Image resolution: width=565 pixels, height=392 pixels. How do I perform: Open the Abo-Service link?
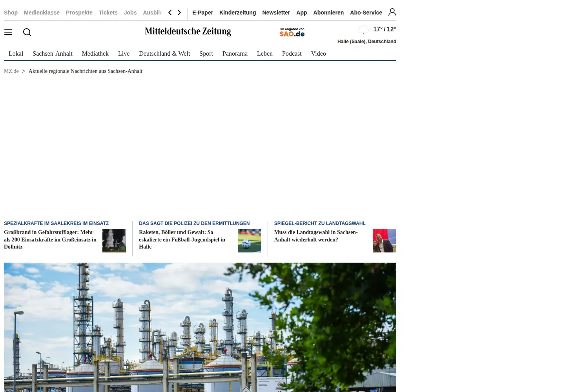click(366, 13)
